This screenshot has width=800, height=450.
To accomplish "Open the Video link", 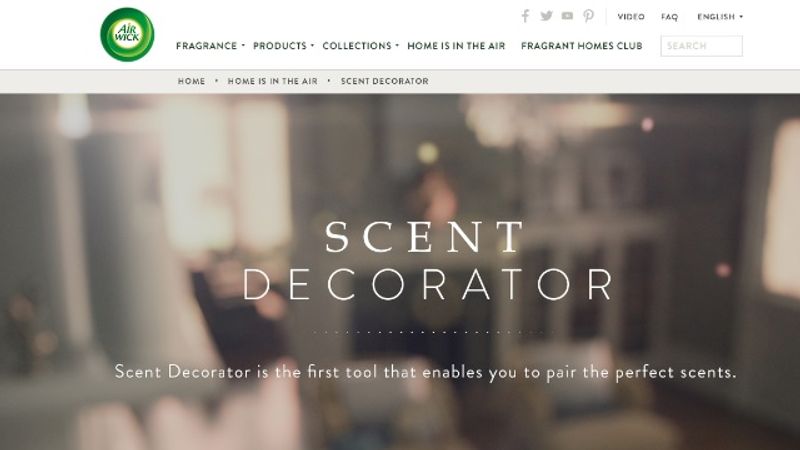I will [x=631, y=17].
